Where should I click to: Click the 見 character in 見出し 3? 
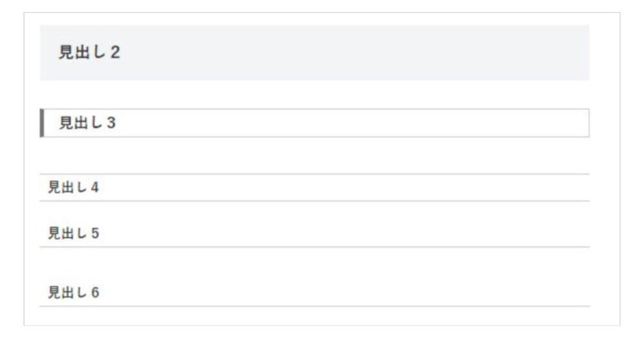tap(66, 123)
